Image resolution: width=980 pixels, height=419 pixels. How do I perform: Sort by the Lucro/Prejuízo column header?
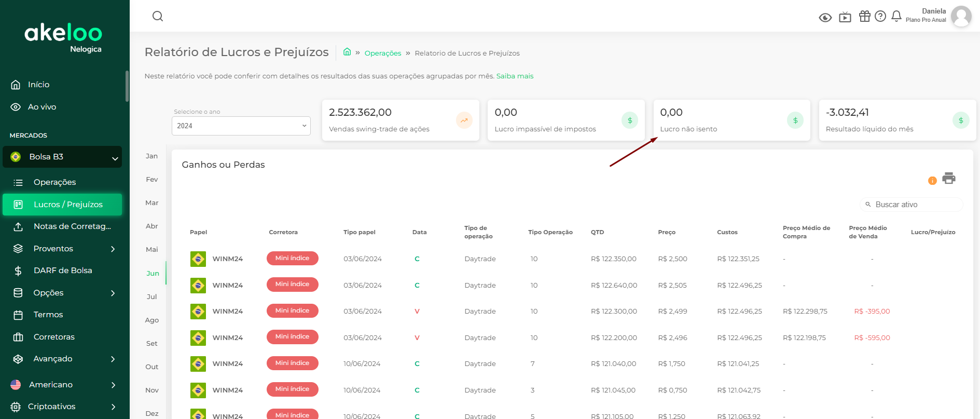pos(933,232)
